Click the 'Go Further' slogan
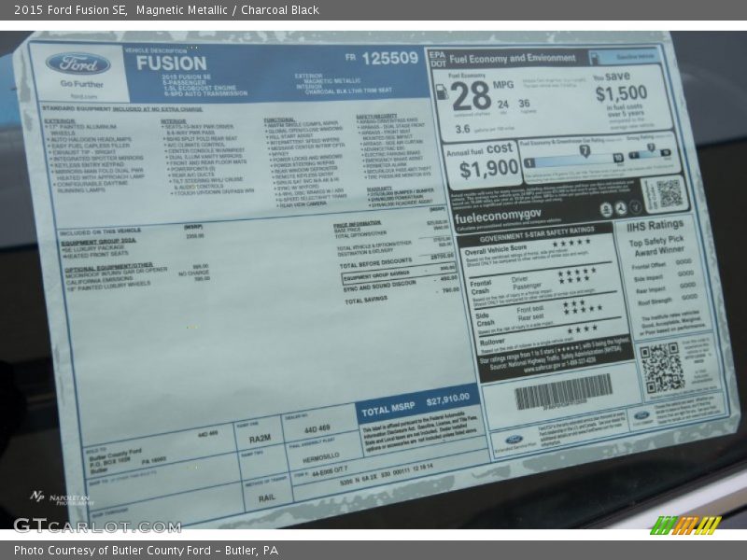This screenshot has width=747, height=560. (81, 84)
